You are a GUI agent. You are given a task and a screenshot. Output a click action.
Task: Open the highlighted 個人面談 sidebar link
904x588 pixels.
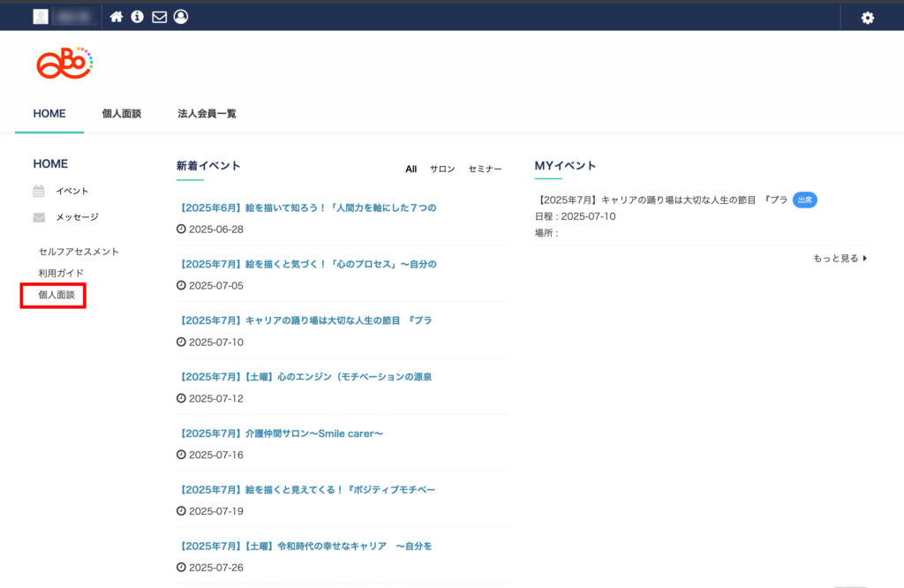(56, 295)
